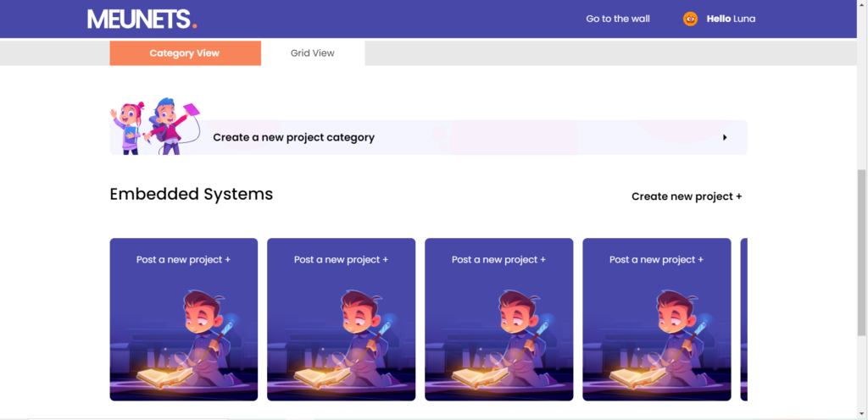Click the two kids illustration
This screenshot has height=420, width=868.
point(155,126)
